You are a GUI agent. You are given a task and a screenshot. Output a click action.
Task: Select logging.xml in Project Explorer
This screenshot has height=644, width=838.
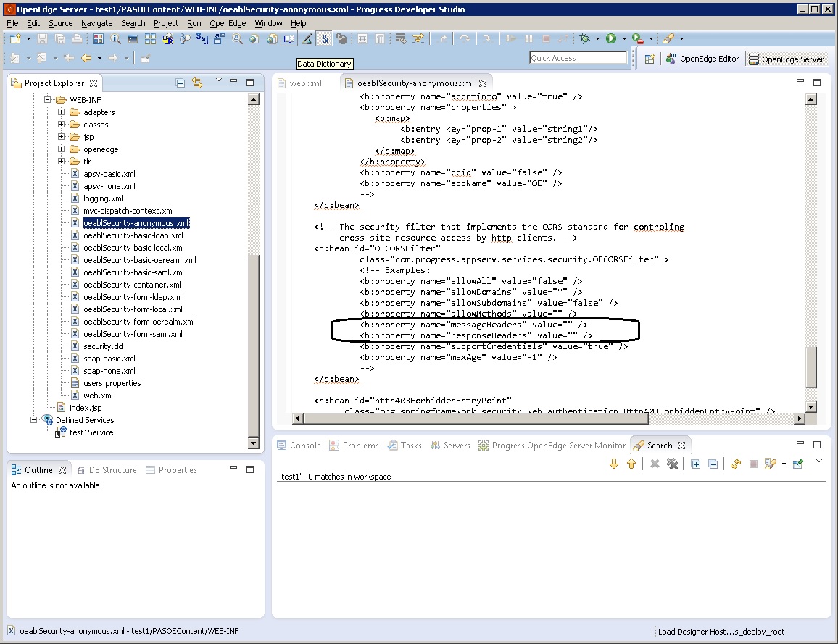(103, 198)
